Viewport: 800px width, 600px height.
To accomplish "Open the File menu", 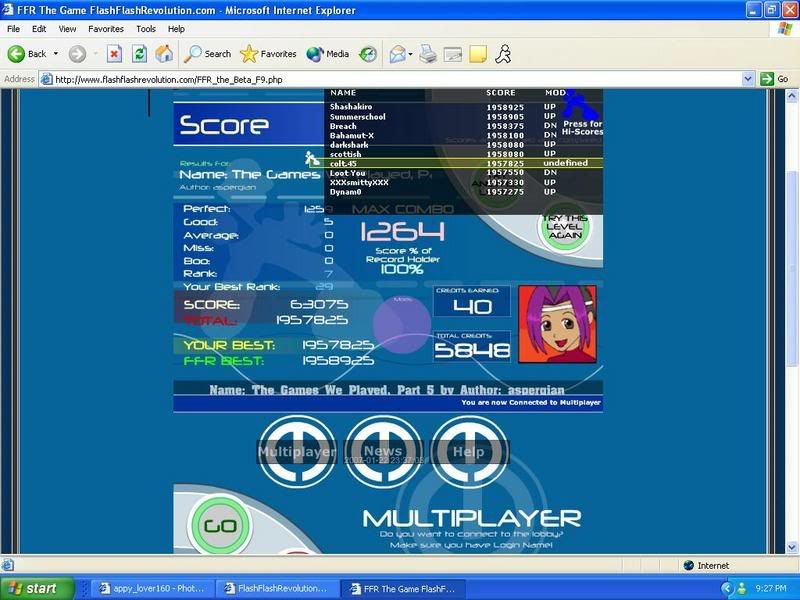I will (x=13, y=29).
